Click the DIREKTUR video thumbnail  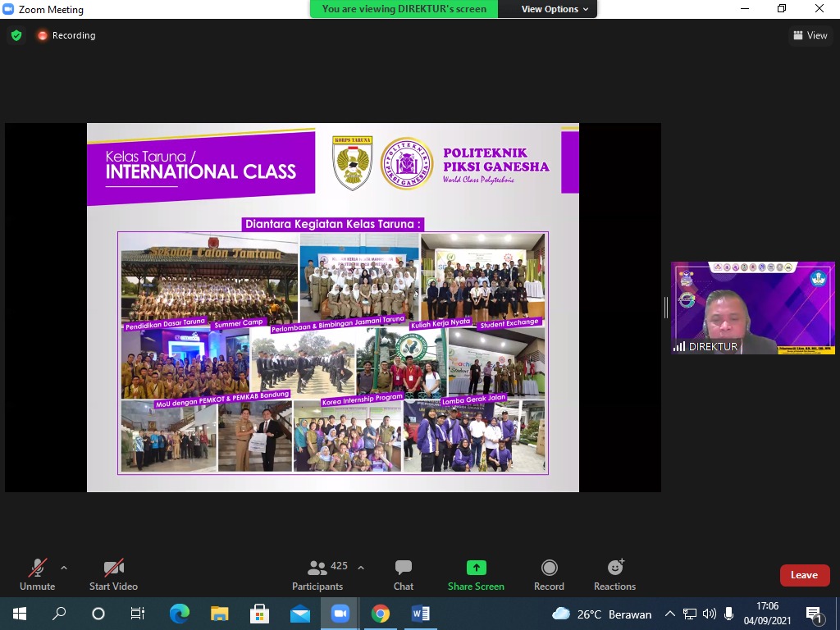(753, 308)
